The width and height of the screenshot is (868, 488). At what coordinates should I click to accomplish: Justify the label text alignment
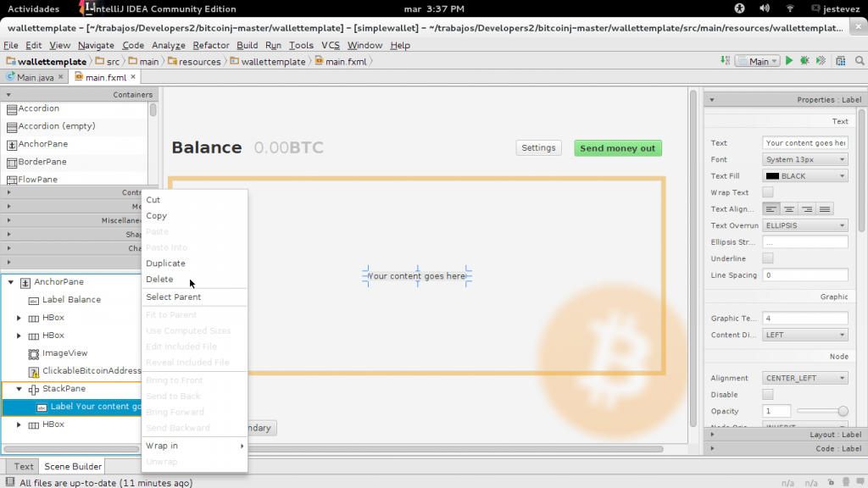point(825,209)
